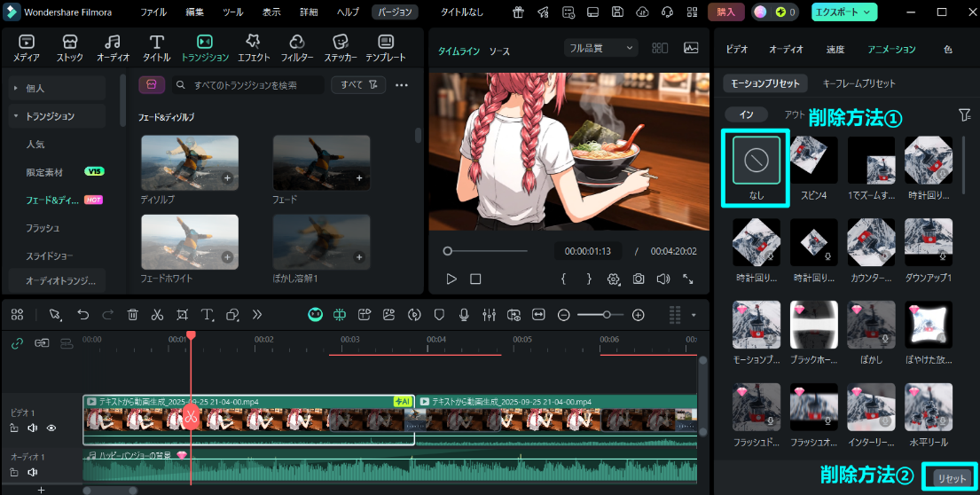The height and width of the screenshot is (495, 980).
Task: Select the crop tool in timeline toolbar
Action: [x=182, y=315]
